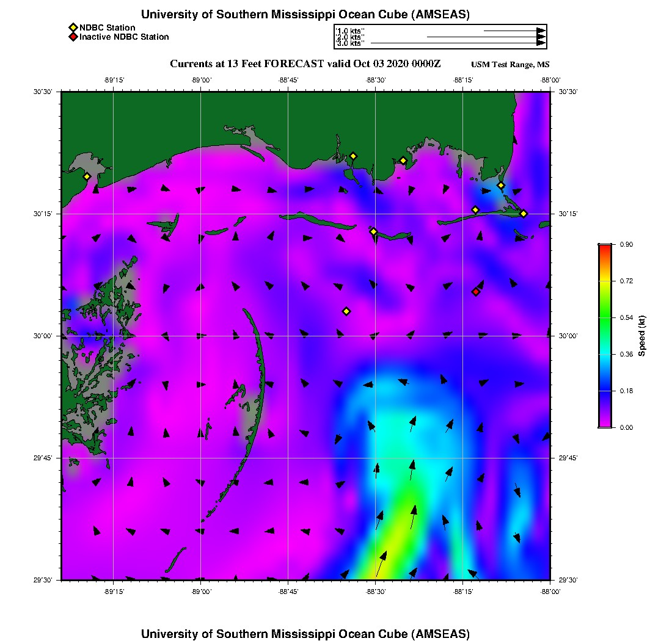Click the top Ocean Cube (AMSEAS) title
The height and width of the screenshot is (641, 672).
(x=305, y=14)
